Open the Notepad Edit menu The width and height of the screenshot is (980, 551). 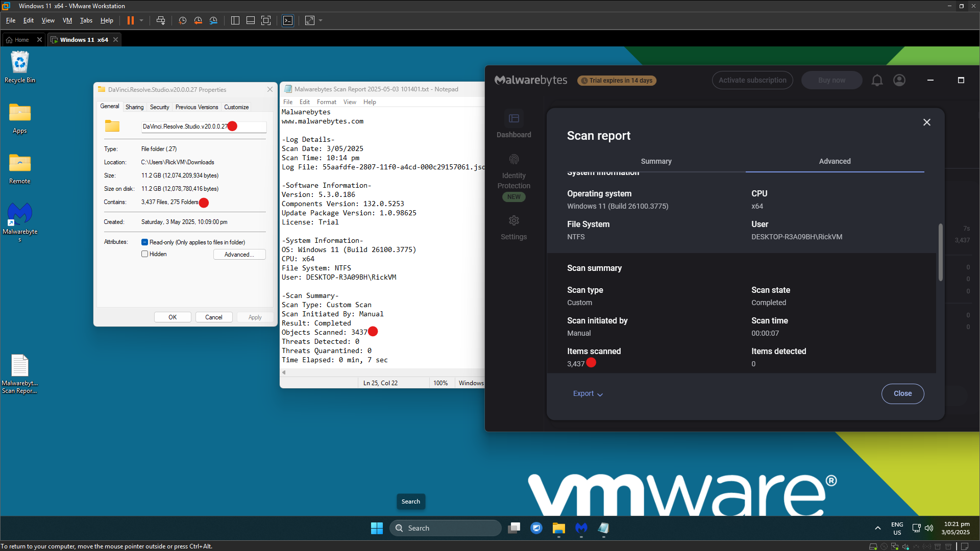[305, 102]
